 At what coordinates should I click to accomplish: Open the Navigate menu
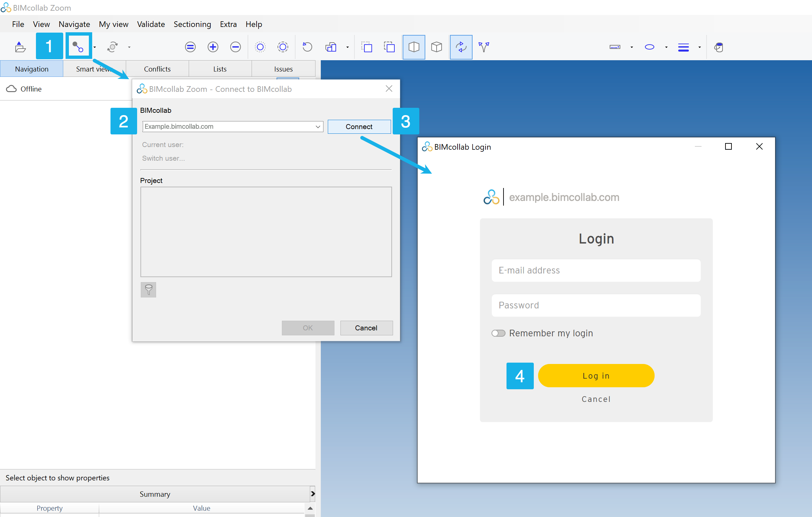[x=74, y=24]
